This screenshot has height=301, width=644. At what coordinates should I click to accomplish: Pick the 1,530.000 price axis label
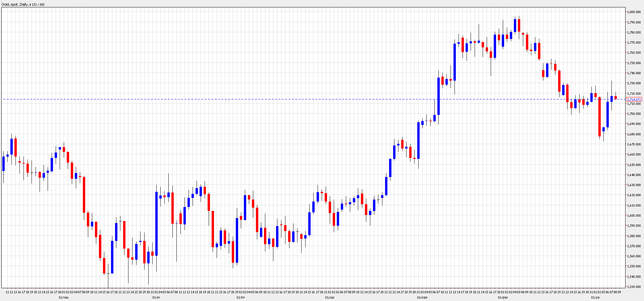click(x=634, y=287)
